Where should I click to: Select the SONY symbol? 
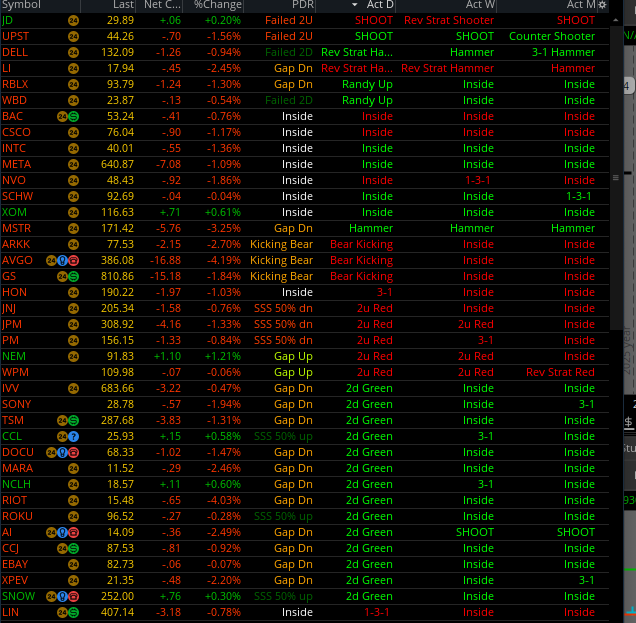tap(17, 405)
